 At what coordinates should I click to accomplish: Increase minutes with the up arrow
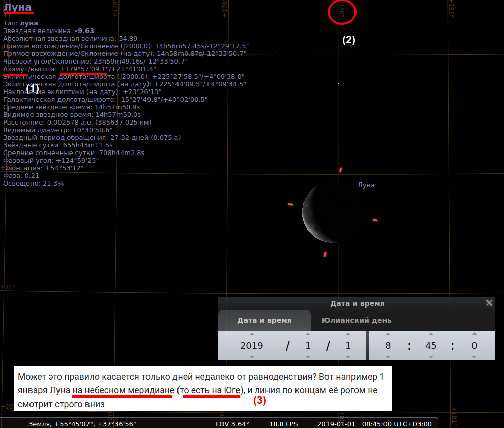[431, 334]
